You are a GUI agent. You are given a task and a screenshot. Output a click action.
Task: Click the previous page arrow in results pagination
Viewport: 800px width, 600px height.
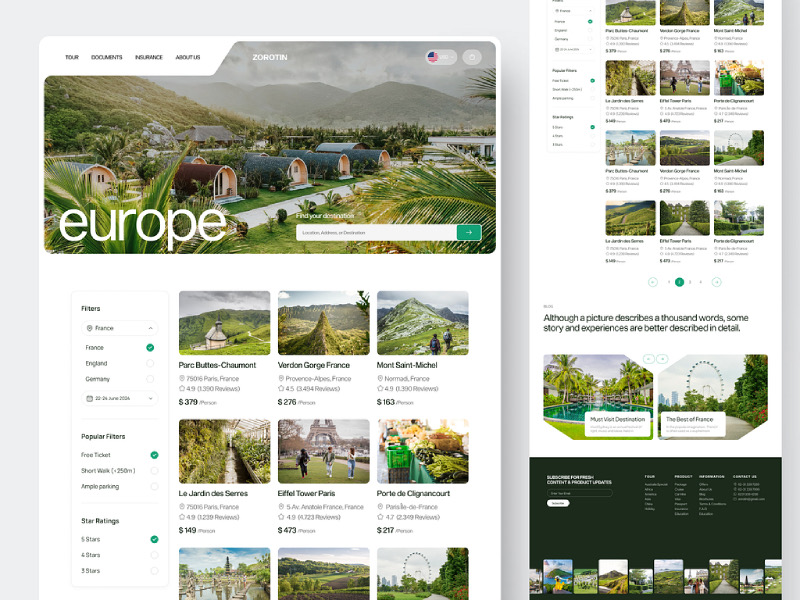(x=653, y=282)
